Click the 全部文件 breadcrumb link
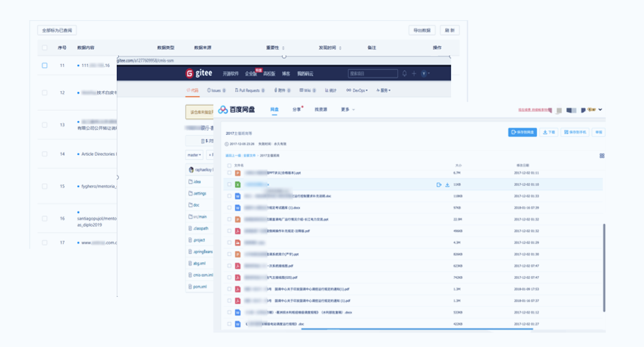 (249, 155)
